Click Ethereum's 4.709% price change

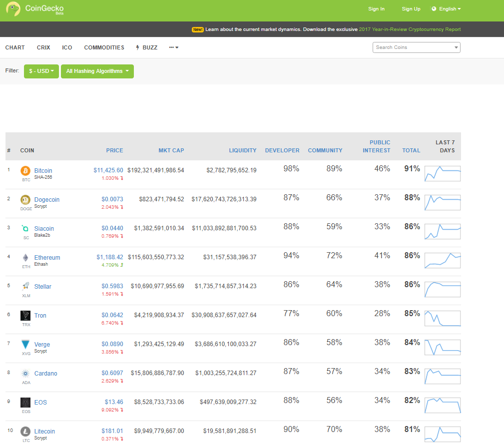[x=112, y=265]
